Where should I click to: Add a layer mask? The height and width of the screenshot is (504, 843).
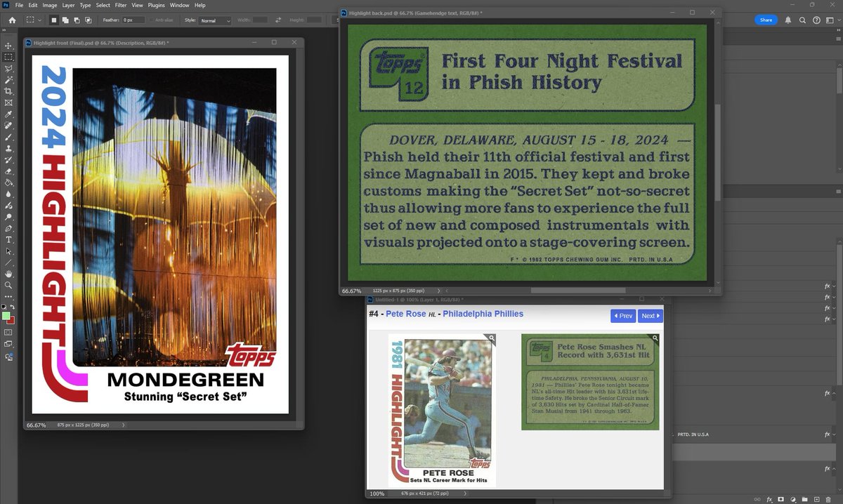pos(780,499)
